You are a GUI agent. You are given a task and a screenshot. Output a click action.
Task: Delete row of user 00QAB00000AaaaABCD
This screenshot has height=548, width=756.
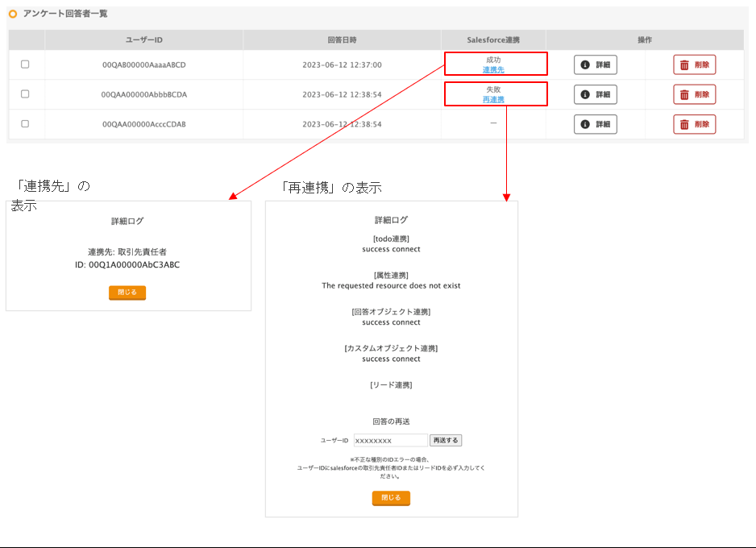(x=694, y=64)
